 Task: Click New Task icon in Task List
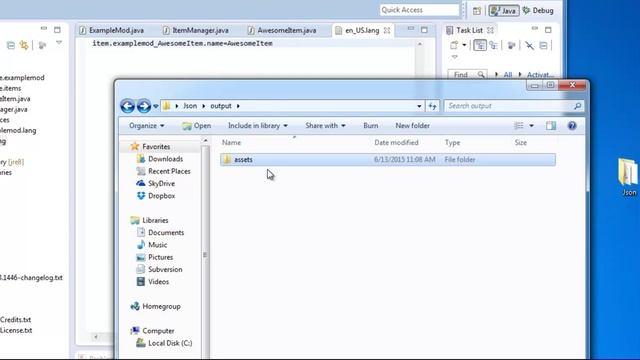pyautogui.click(x=454, y=45)
